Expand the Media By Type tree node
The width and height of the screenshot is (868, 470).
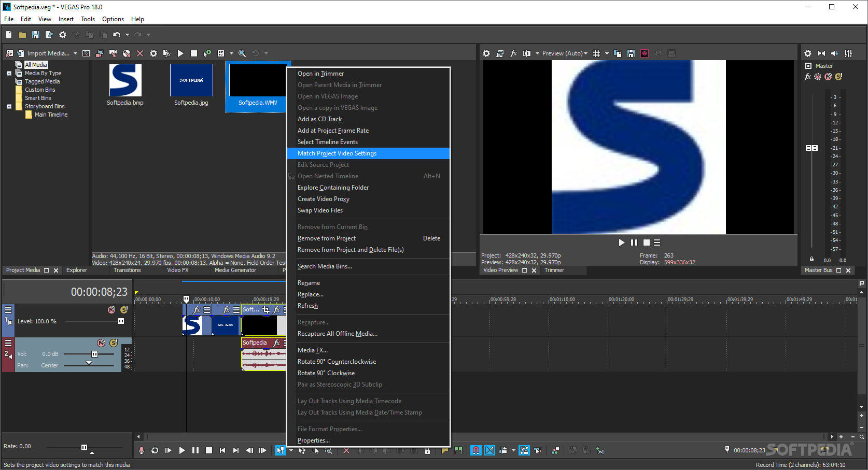9,74
